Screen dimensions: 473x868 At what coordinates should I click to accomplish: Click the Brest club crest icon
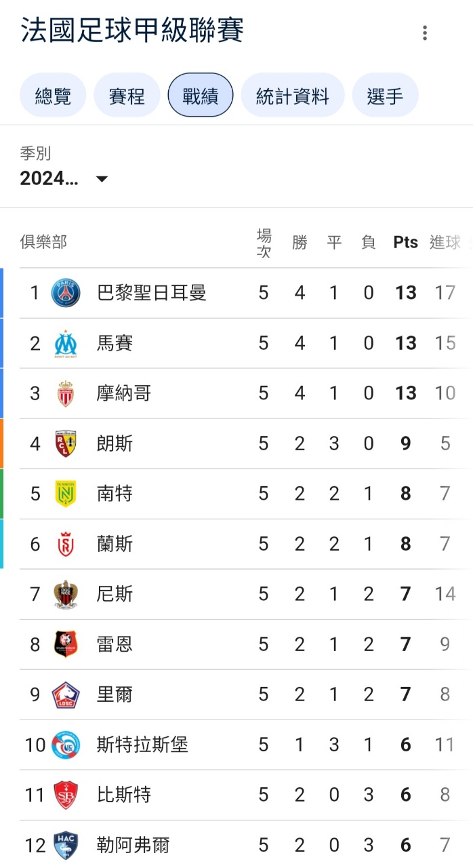pyautogui.click(x=66, y=795)
